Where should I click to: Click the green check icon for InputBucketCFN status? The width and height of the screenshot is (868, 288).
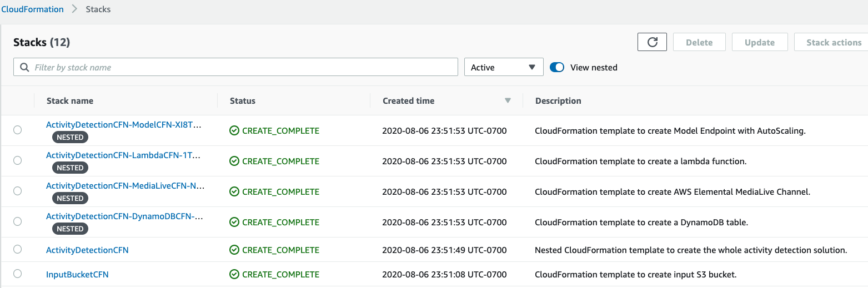pyautogui.click(x=234, y=274)
